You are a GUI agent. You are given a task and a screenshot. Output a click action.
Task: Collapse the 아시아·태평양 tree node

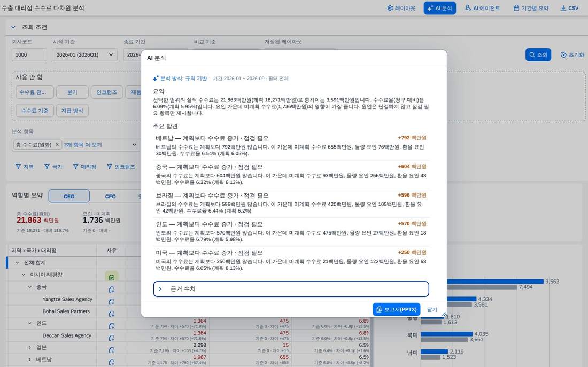click(x=23, y=275)
